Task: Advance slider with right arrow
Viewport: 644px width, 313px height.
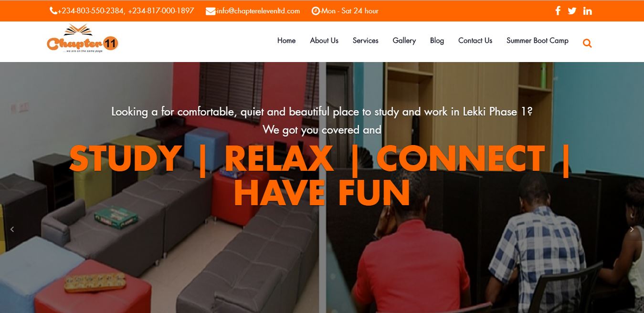Action: point(632,230)
